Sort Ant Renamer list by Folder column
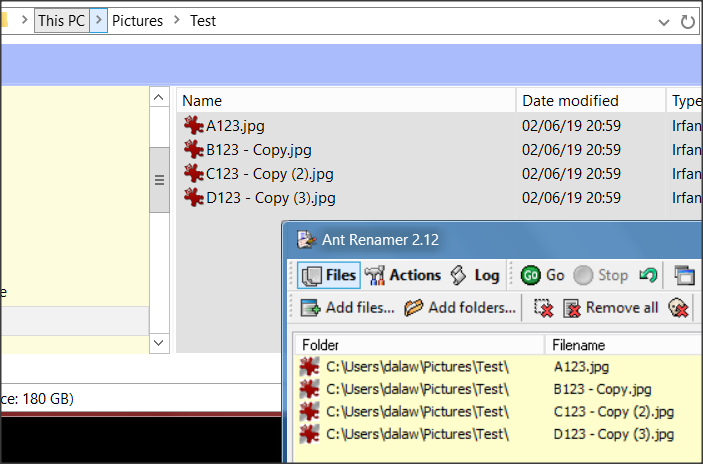This screenshot has height=464, width=703. coord(420,345)
